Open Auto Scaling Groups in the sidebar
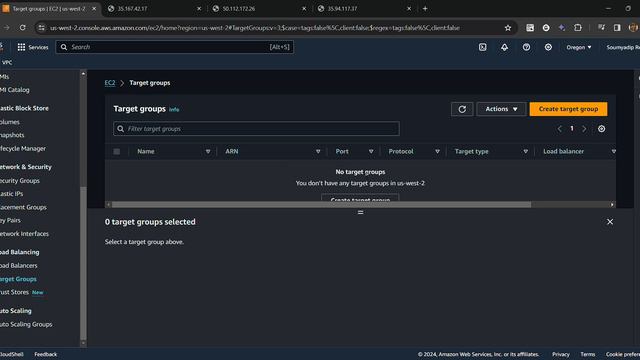This screenshot has height=360, width=640. [x=26, y=324]
